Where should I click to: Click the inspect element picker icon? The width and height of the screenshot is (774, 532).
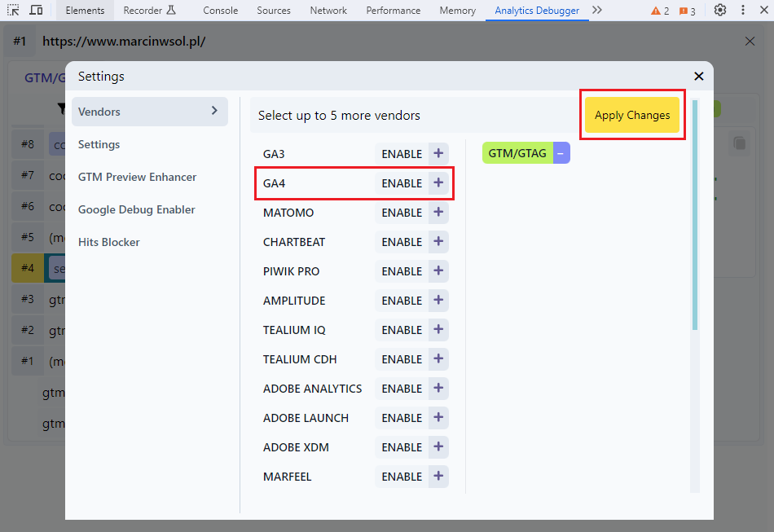[13, 10]
